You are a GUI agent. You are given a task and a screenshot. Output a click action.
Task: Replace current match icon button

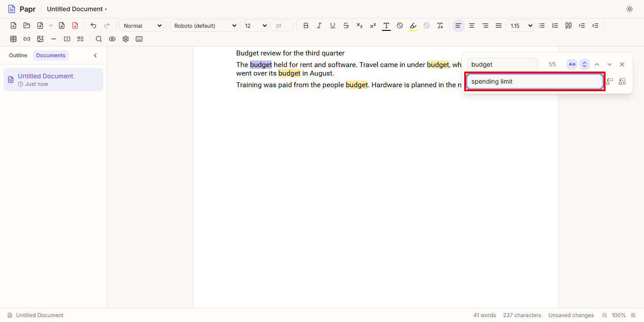point(610,81)
